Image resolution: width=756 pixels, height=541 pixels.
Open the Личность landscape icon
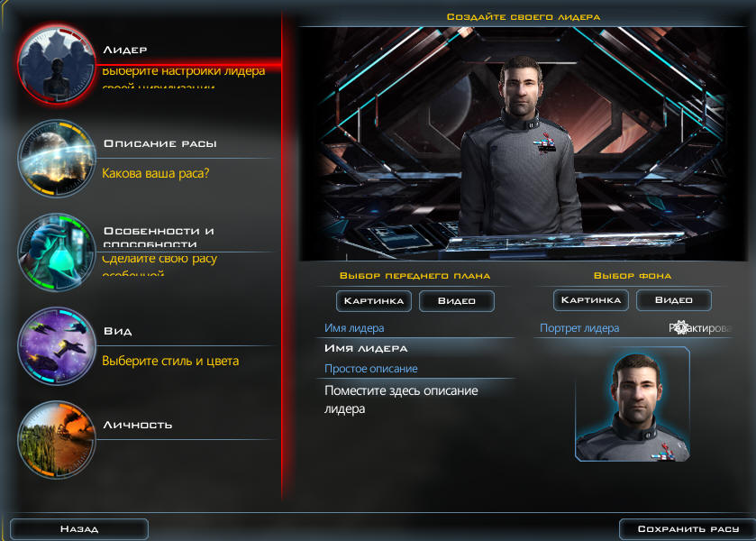[57, 439]
